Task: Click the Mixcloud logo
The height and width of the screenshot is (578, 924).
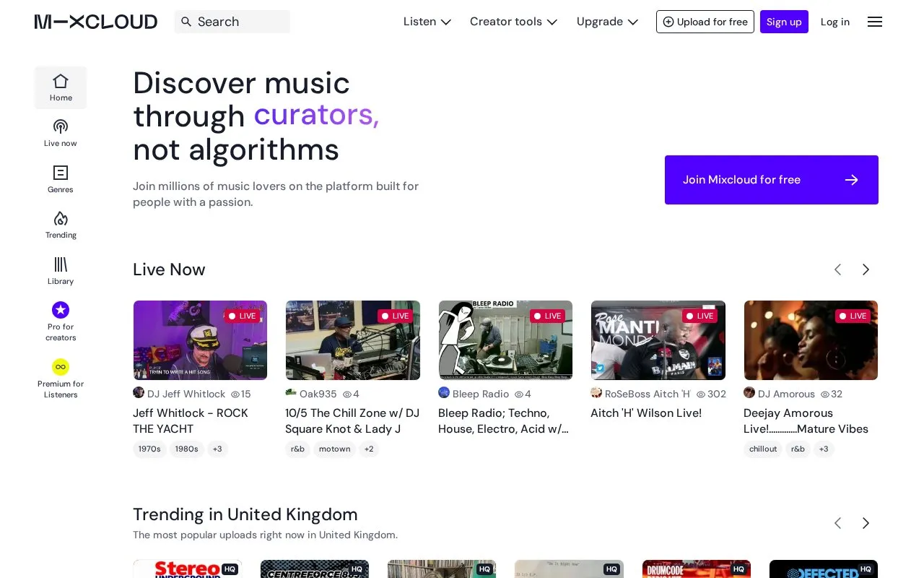Action: pos(96,22)
